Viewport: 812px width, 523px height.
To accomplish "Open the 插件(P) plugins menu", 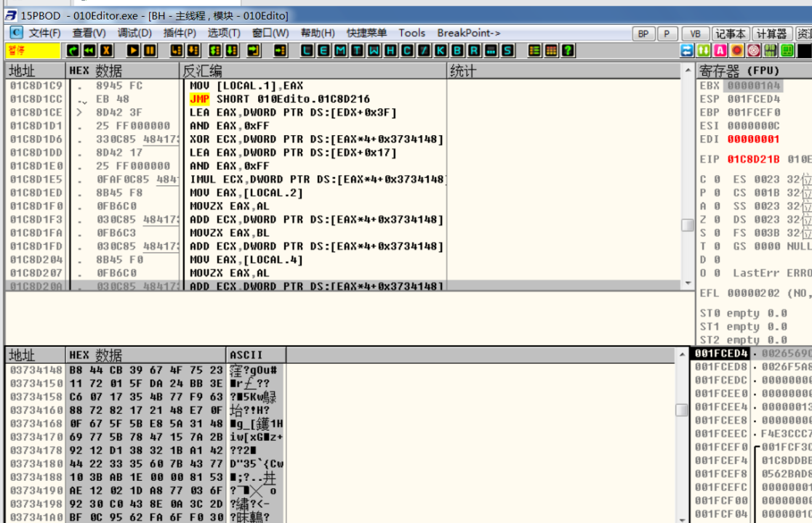I will (180, 33).
